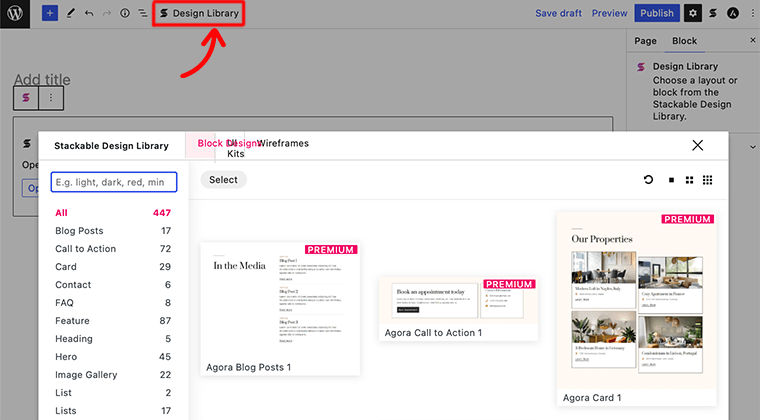
Task: Filter by Card category
Action: coord(113,266)
